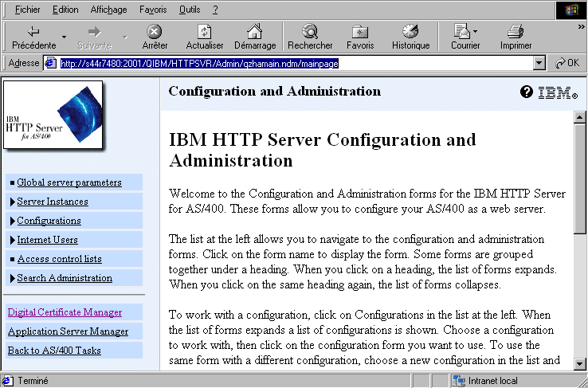Open the address bar dropdown list

click(x=539, y=64)
